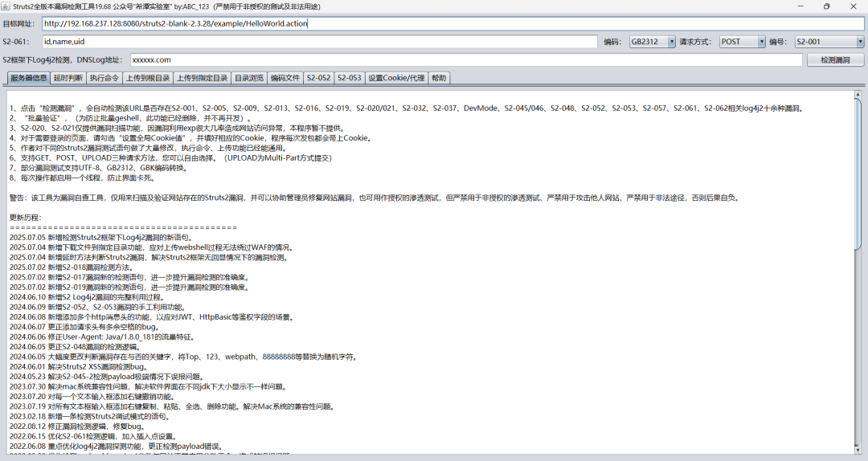Click instruction line 2 about 批量验证
This screenshot has width=868, height=461.
pyautogui.click(x=131, y=118)
